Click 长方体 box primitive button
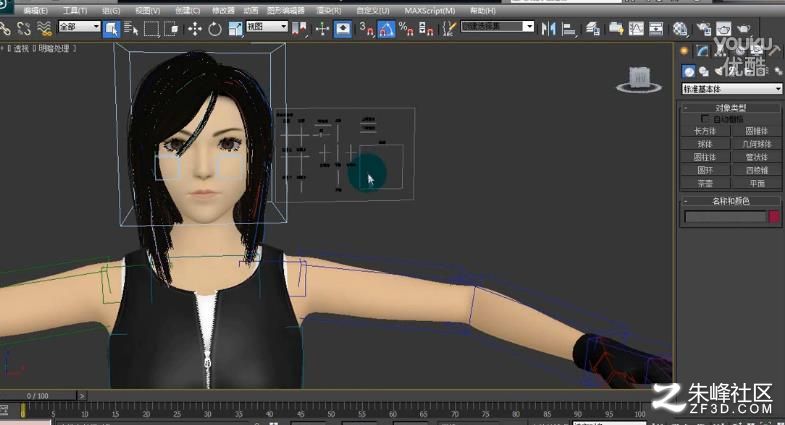Image resolution: width=785 pixels, height=425 pixels. click(x=705, y=131)
